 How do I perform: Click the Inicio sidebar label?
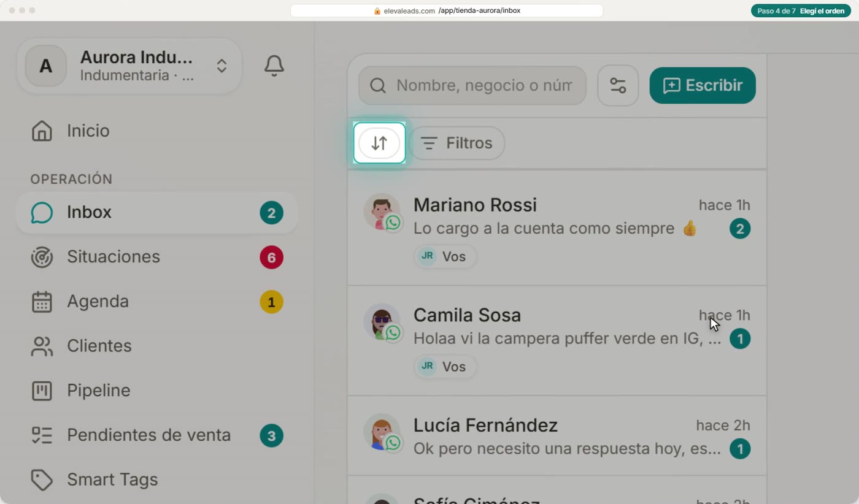pyautogui.click(x=88, y=131)
